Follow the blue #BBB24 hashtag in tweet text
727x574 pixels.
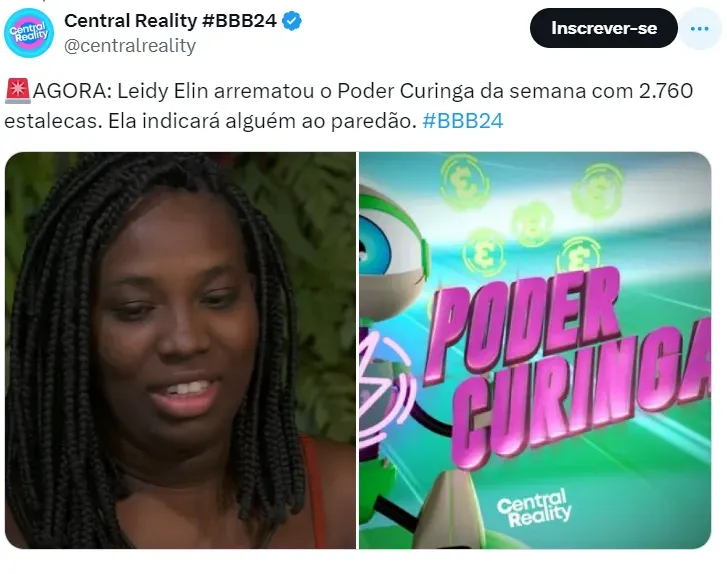463,121
